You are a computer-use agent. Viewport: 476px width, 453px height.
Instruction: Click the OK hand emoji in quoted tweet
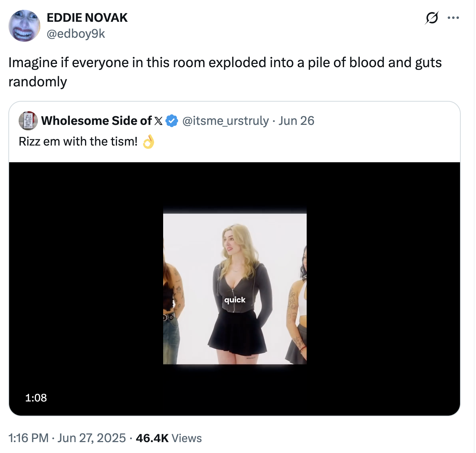tap(149, 141)
